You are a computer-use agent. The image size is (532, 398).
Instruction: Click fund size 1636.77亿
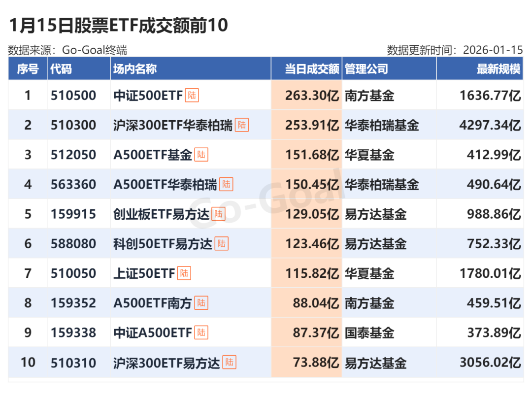point(490,96)
